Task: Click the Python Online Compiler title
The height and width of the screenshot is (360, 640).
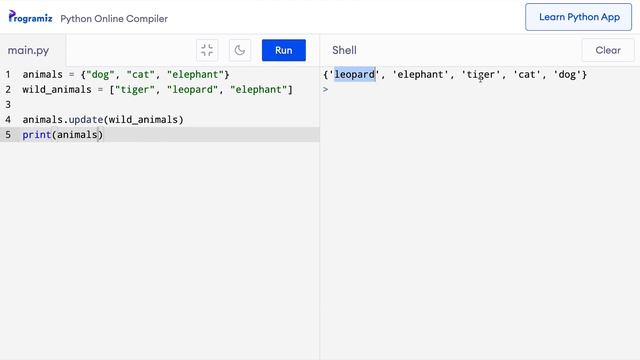Action: pyautogui.click(x=114, y=19)
